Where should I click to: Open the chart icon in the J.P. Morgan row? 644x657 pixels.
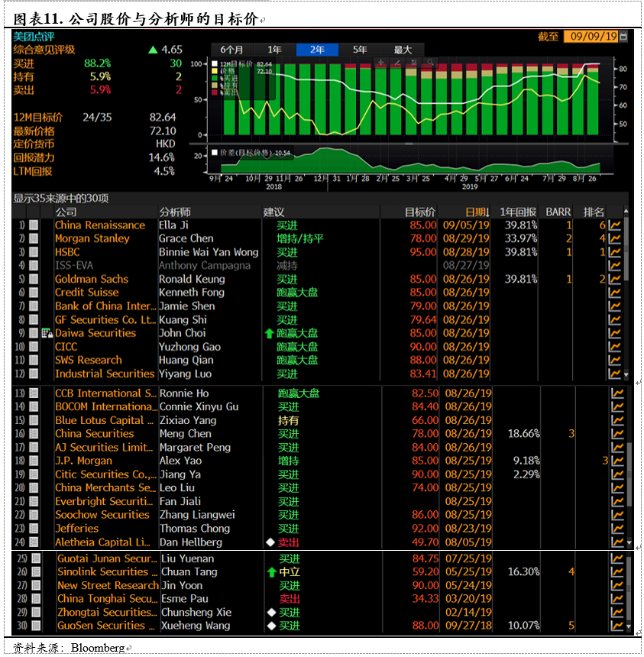(x=617, y=461)
